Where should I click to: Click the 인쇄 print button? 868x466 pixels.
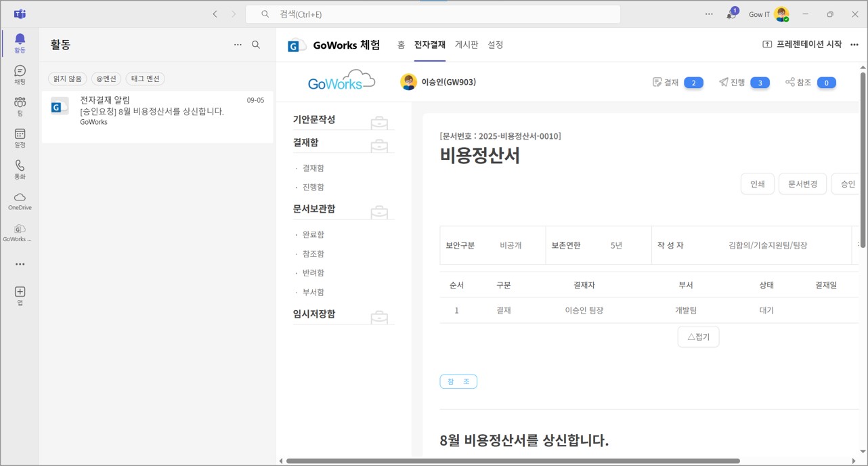click(x=757, y=184)
